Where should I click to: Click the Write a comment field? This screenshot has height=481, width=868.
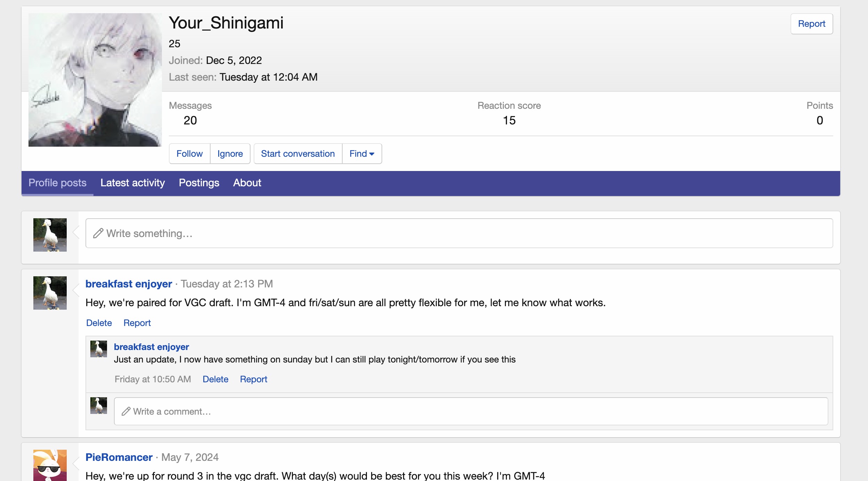[x=471, y=411]
